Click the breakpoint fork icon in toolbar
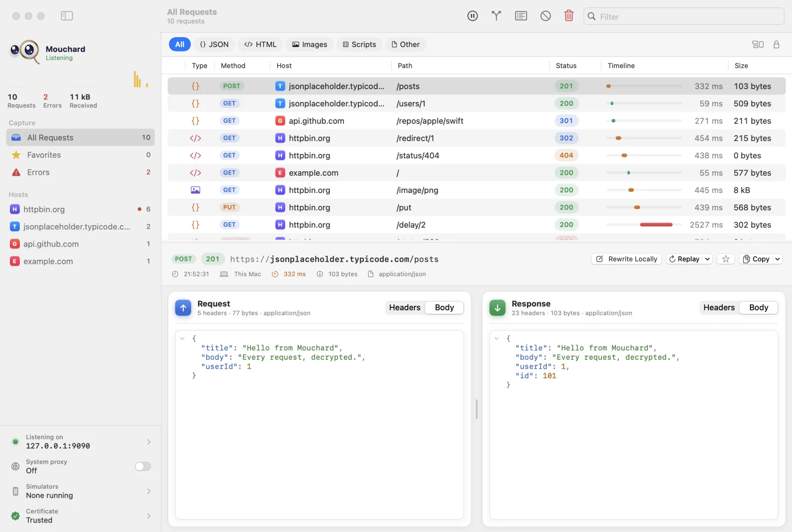Image resolution: width=792 pixels, height=532 pixels. [496, 16]
